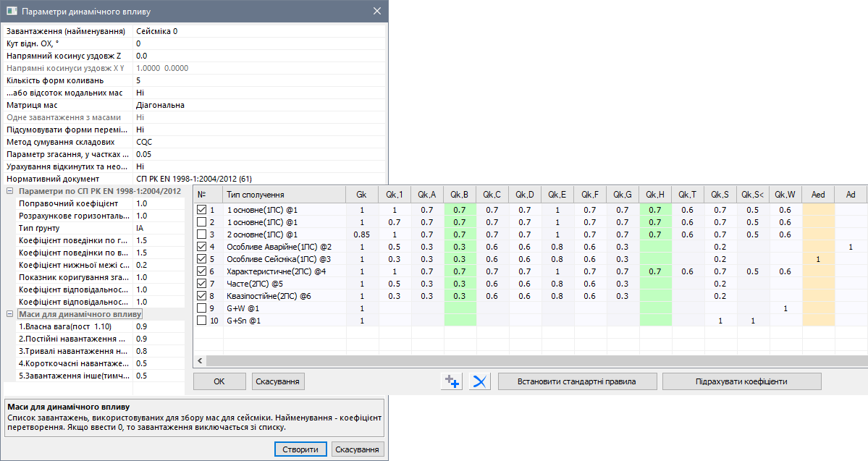
Task: Open 'Матриця мас' Діагональна value dropdown
Action: pos(259,105)
